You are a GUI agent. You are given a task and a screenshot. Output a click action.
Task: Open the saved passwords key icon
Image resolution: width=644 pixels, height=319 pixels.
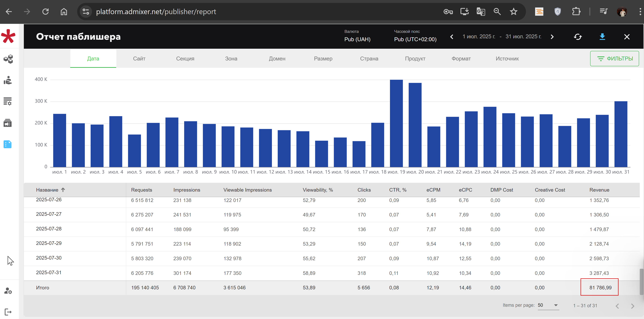pyautogui.click(x=448, y=12)
